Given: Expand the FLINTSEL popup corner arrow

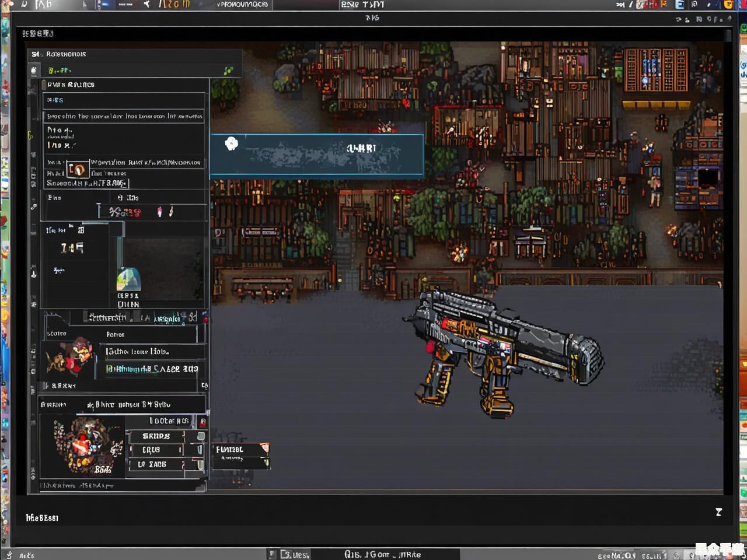Looking at the screenshot, I should pyautogui.click(x=265, y=448).
